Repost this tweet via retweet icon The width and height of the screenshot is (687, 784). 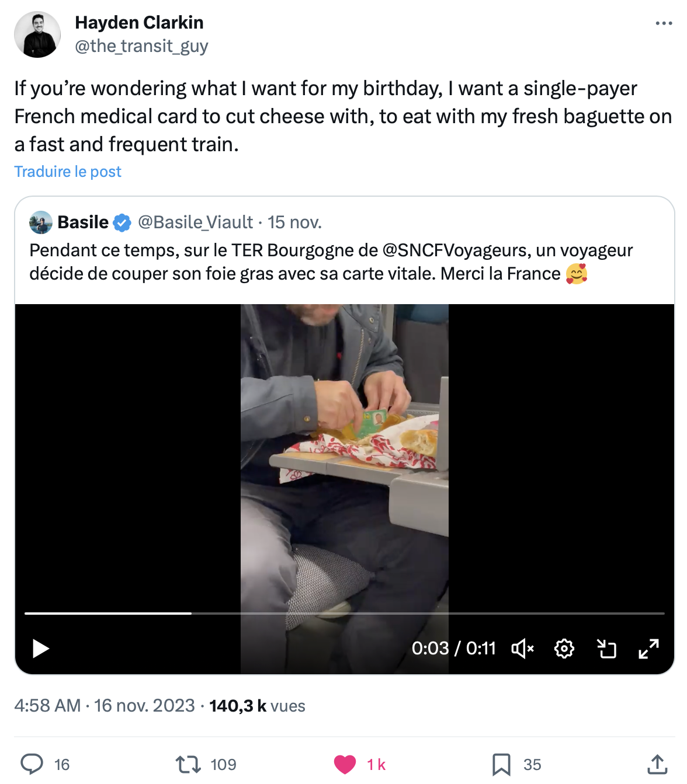pos(188,764)
